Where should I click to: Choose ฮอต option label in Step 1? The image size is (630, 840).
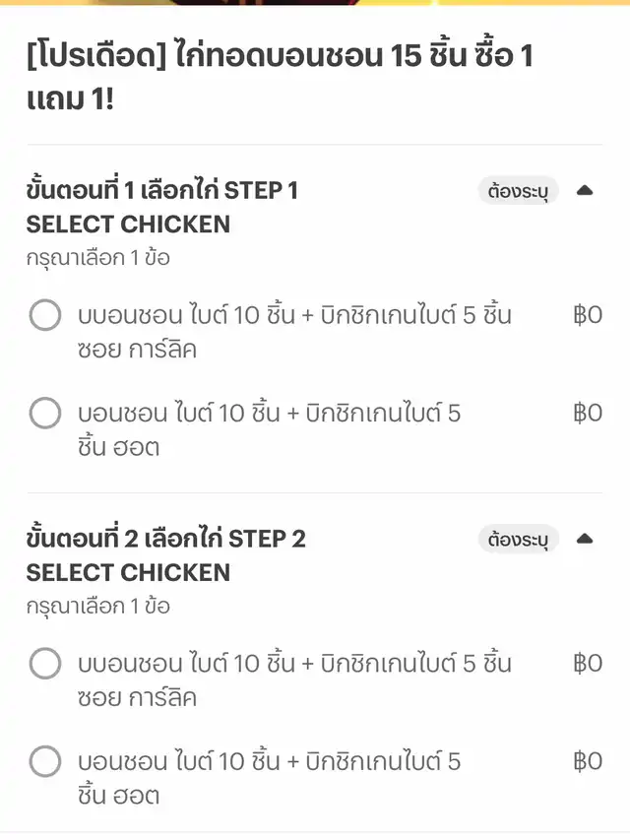tap(269, 429)
